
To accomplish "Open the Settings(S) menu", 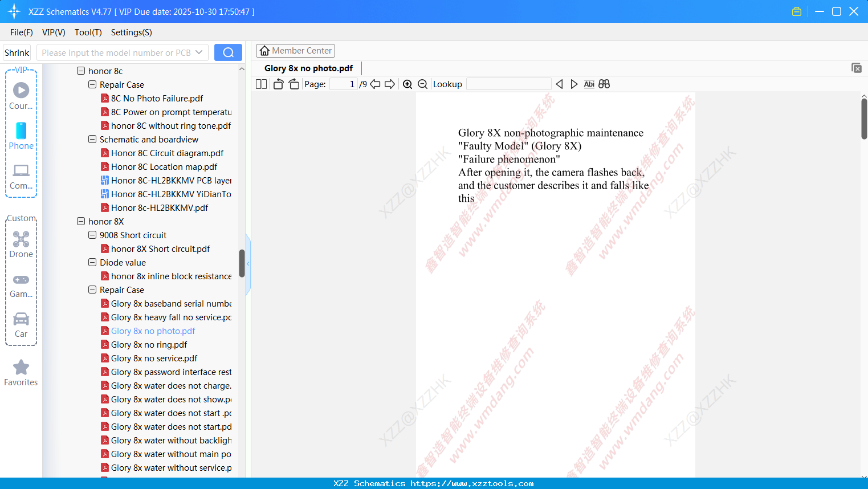I will point(132,32).
